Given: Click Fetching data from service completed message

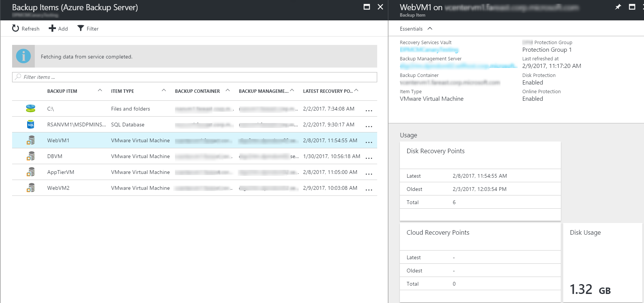Looking at the screenshot, I should pyautogui.click(x=87, y=57).
